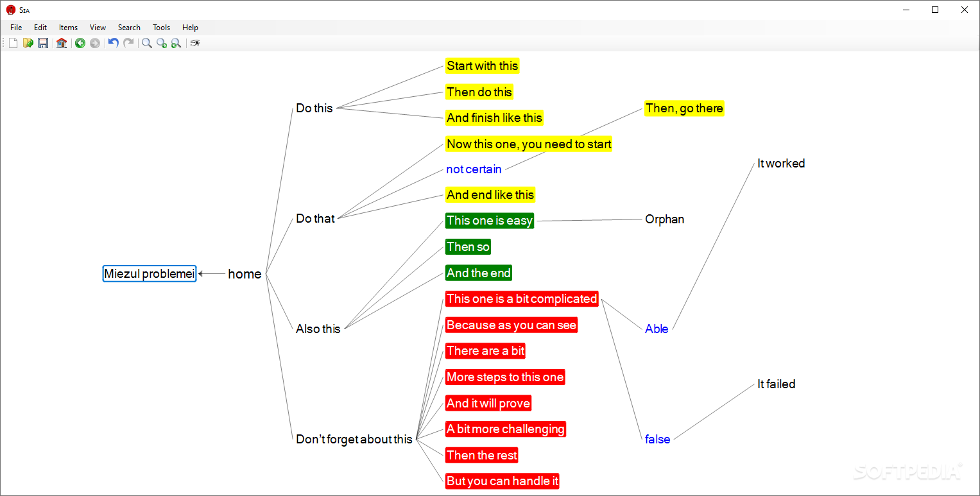This screenshot has height=496, width=980.
Task: Create a new document with the blank page icon
Action: point(13,43)
